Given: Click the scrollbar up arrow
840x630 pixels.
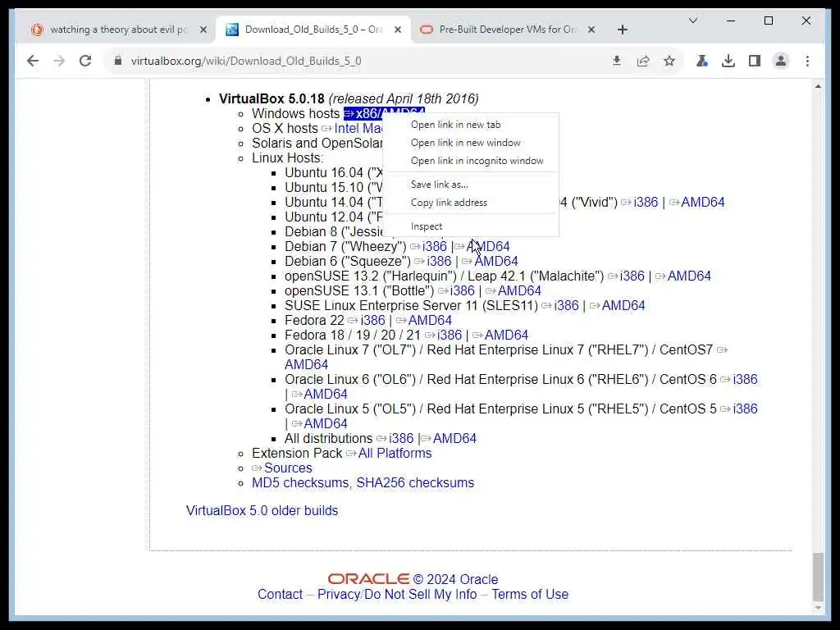Looking at the screenshot, I should pyautogui.click(x=818, y=85).
